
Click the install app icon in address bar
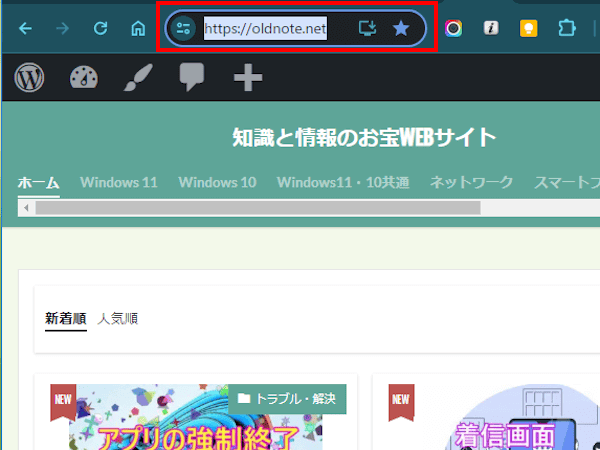[367, 28]
